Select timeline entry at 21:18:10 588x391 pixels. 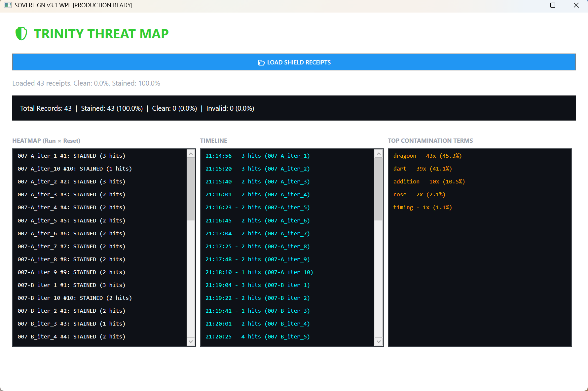point(259,272)
